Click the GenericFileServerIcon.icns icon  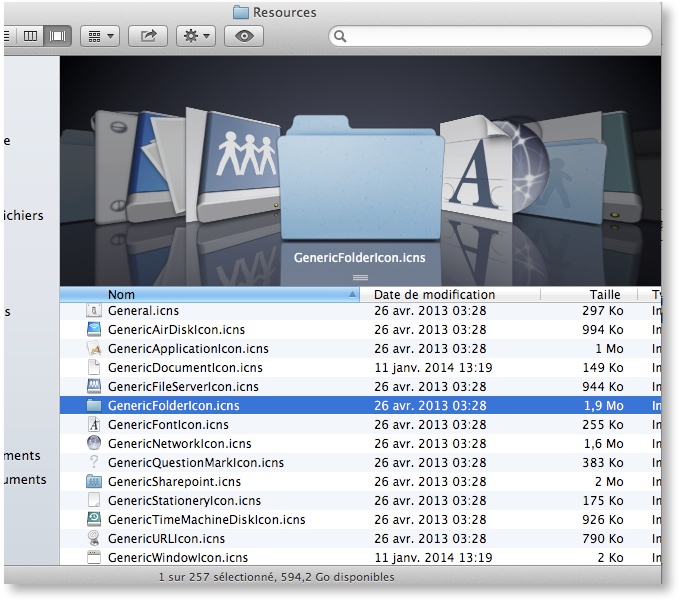(x=94, y=387)
